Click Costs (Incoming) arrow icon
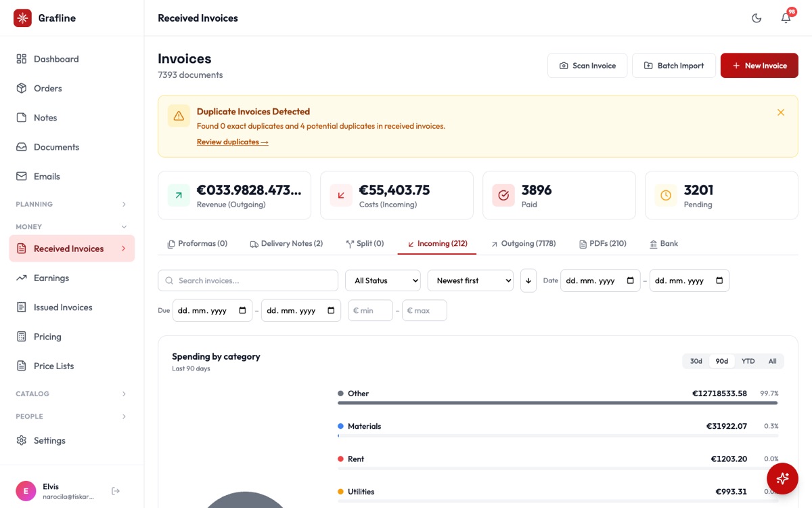Viewport: 812px width, 508px height. coord(341,195)
